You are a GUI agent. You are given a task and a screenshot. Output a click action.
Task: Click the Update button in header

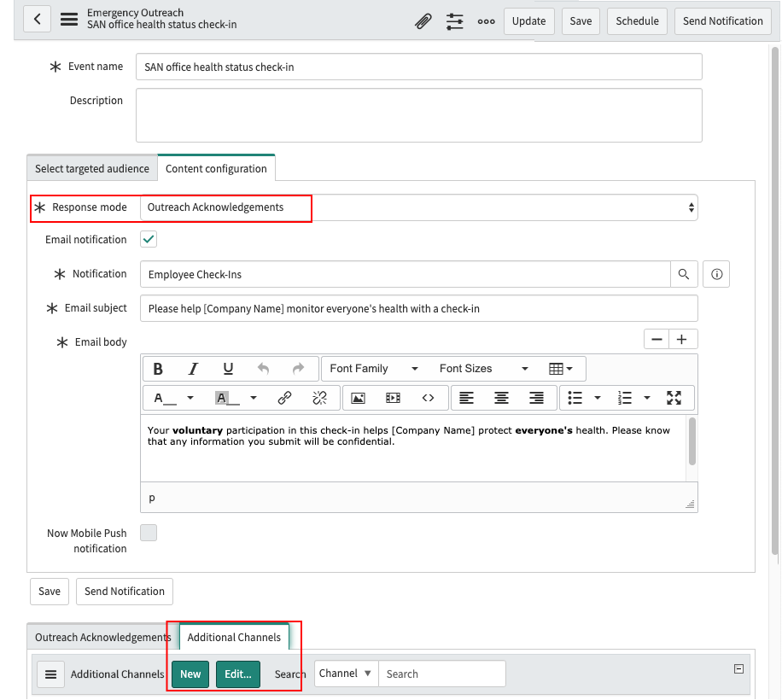[528, 21]
